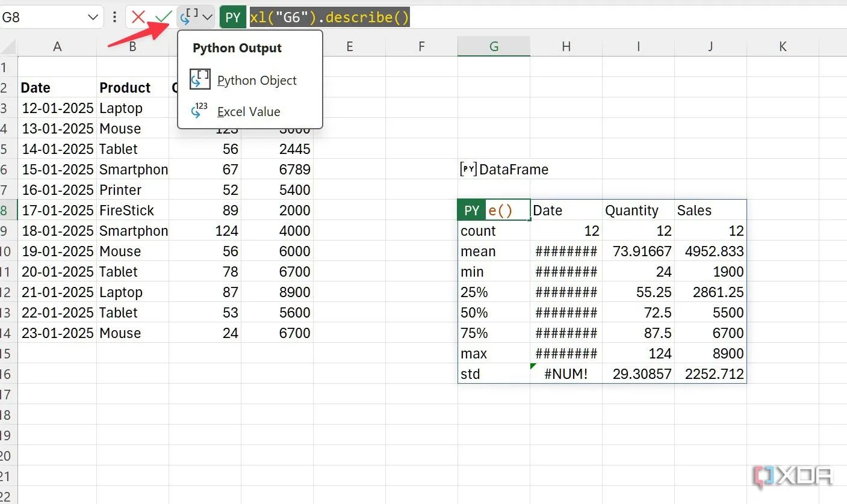
Task: Click the Python output mode icon in formula bar
Action: click(189, 17)
